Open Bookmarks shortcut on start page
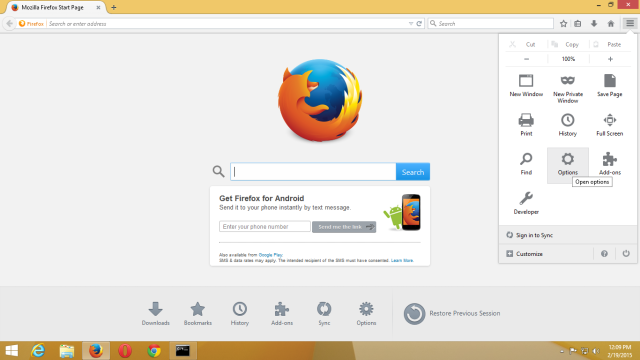This screenshot has height=360, width=640. point(198,313)
